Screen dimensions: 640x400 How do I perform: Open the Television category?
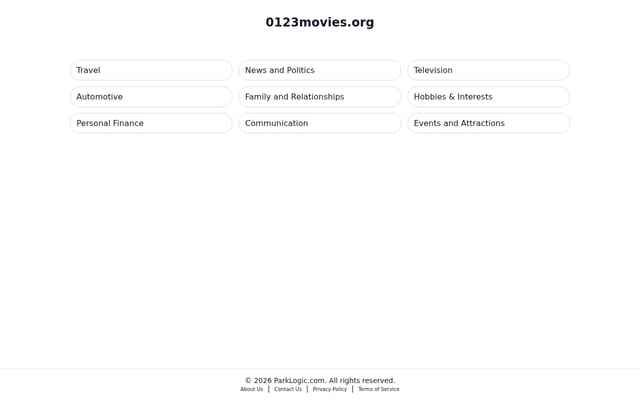[488, 70]
